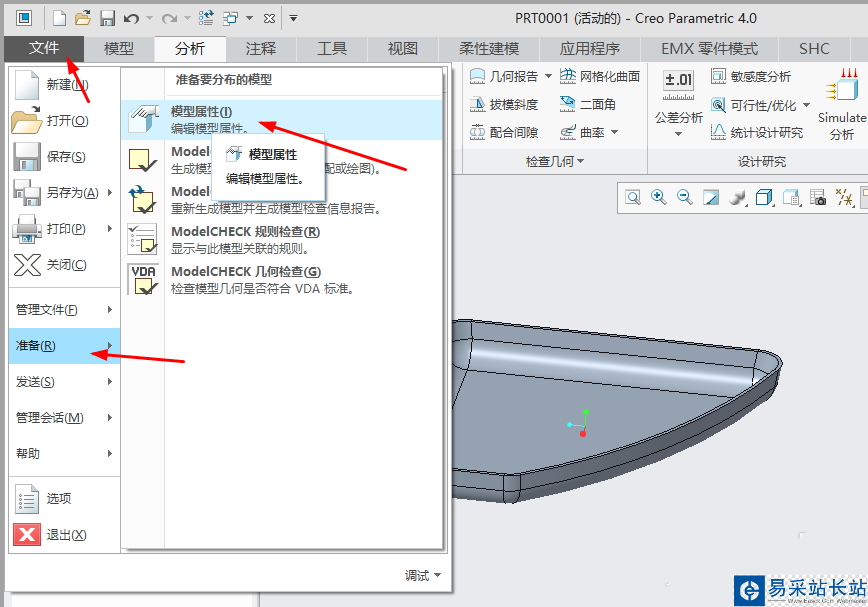Switch to the EMX 零件模式 tab
Screen dimensions: 868x607
pos(709,49)
